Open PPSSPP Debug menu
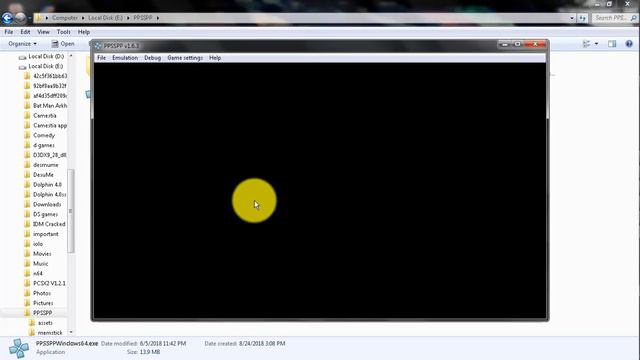This screenshot has width=640, height=360. pos(152,58)
